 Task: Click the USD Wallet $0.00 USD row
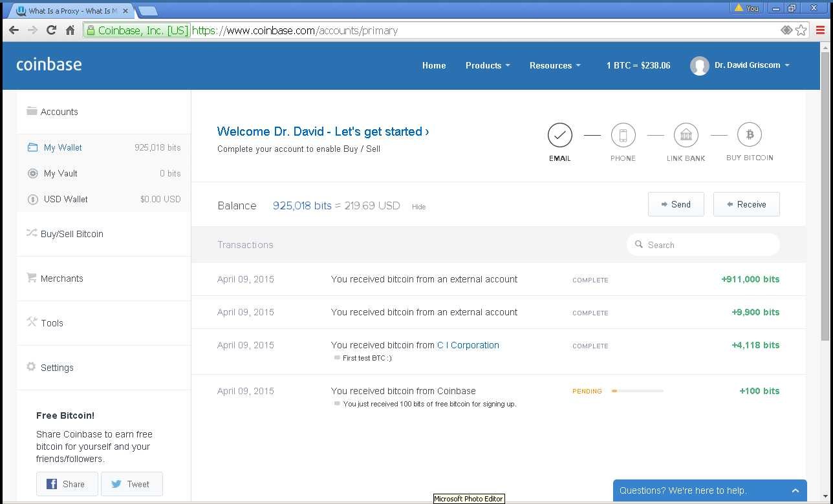[x=104, y=199]
